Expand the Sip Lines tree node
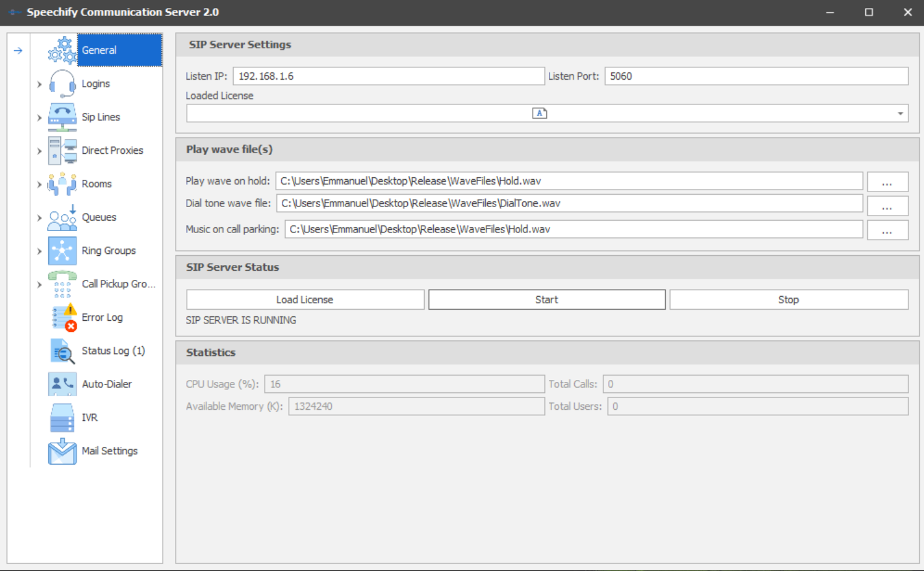 (40, 117)
